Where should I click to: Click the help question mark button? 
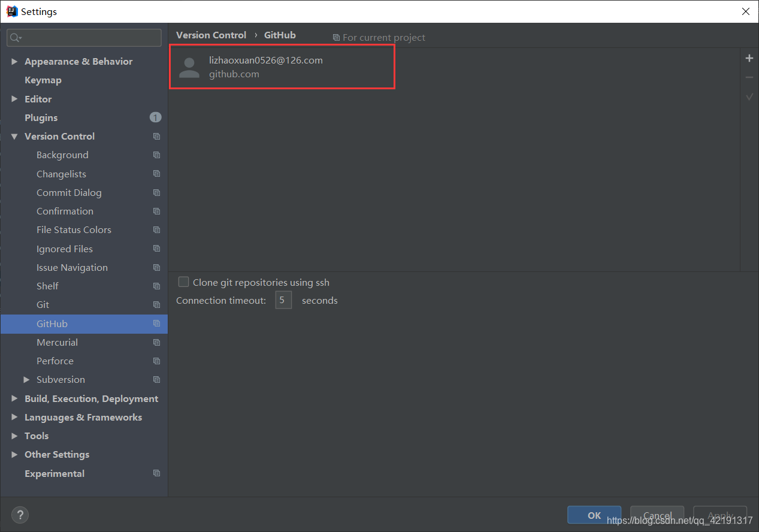(x=20, y=514)
